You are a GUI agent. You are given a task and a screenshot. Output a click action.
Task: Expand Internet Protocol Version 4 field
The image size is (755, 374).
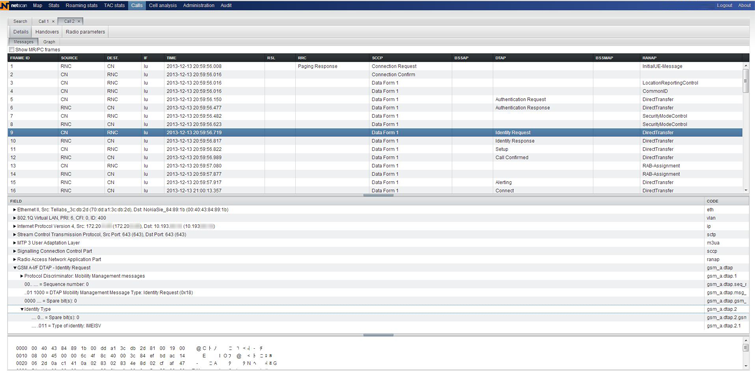pos(14,226)
